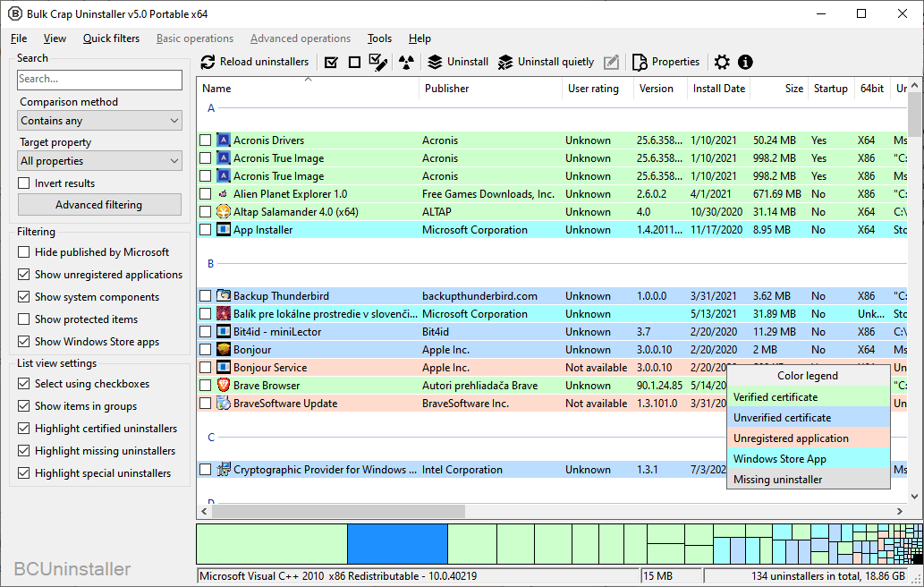The height and width of the screenshot is (587, 924).
Task: Toggle Show protected items checkbox
Action: (x=24, y=319)
